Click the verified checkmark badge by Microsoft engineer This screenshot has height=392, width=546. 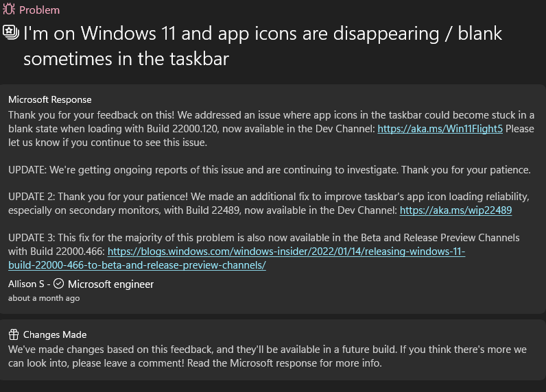point(58,284)
